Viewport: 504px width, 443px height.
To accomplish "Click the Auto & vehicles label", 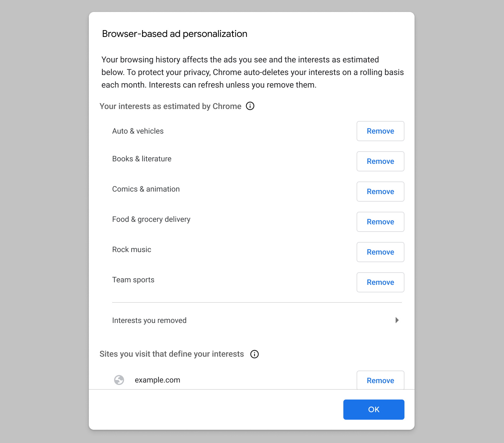I will pos(138,131).
